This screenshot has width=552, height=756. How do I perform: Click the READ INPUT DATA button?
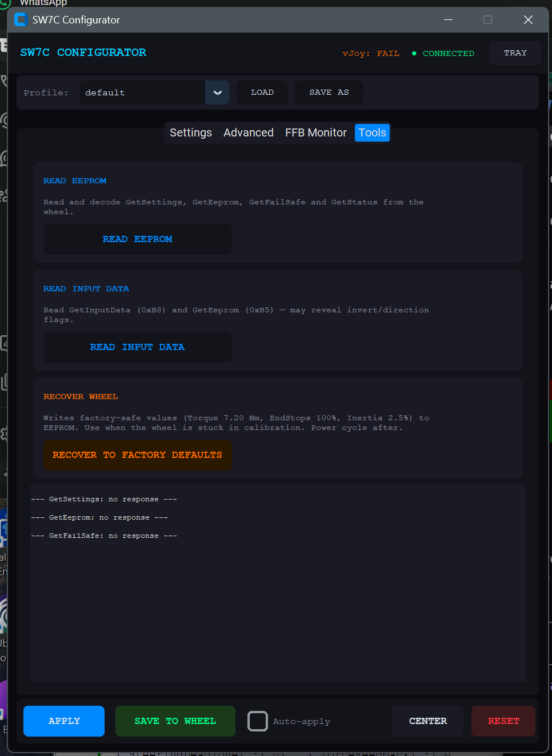pos(138,347)
